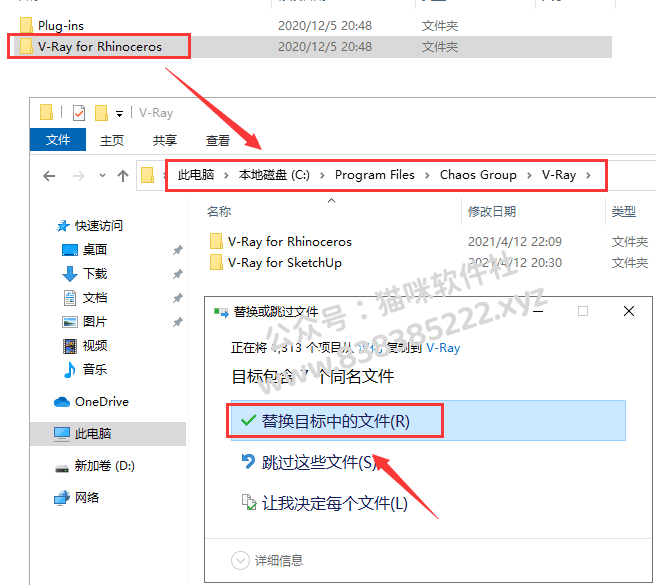Screen dimensions: 656x585
Task: Click Chaos Group in the address bar
Action: pos(478,175)
